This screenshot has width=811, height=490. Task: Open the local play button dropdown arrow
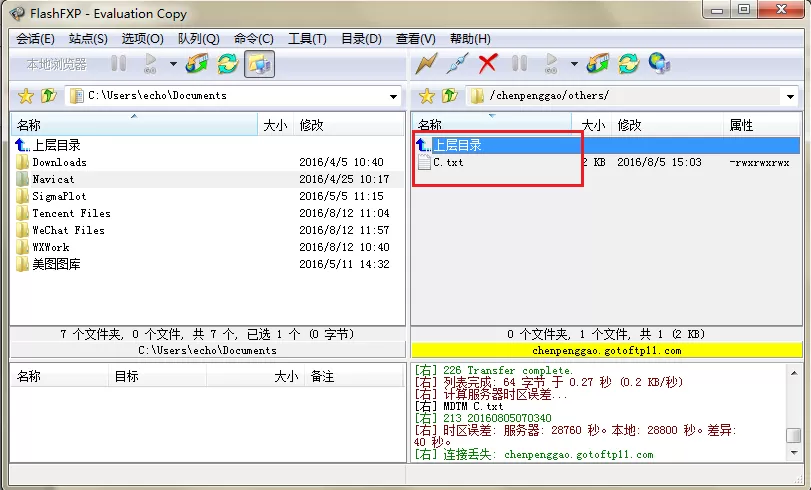click(173, 64)
